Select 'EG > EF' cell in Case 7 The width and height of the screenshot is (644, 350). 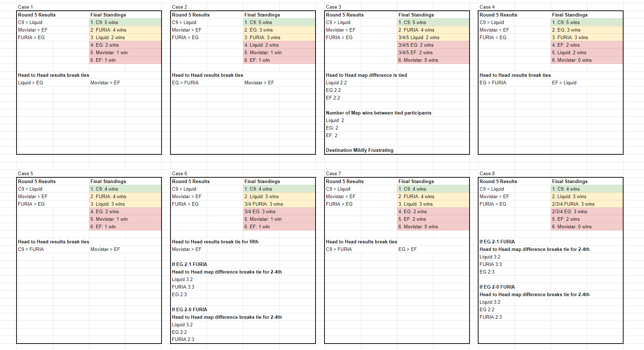pos(407,249)
